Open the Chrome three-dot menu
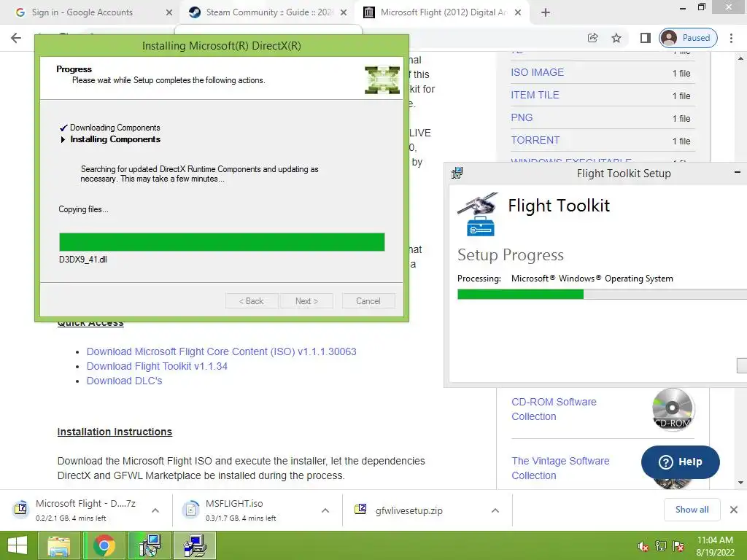Image resolution: width=747 pixels, height=560 pixels. click(x=731, y=38)
